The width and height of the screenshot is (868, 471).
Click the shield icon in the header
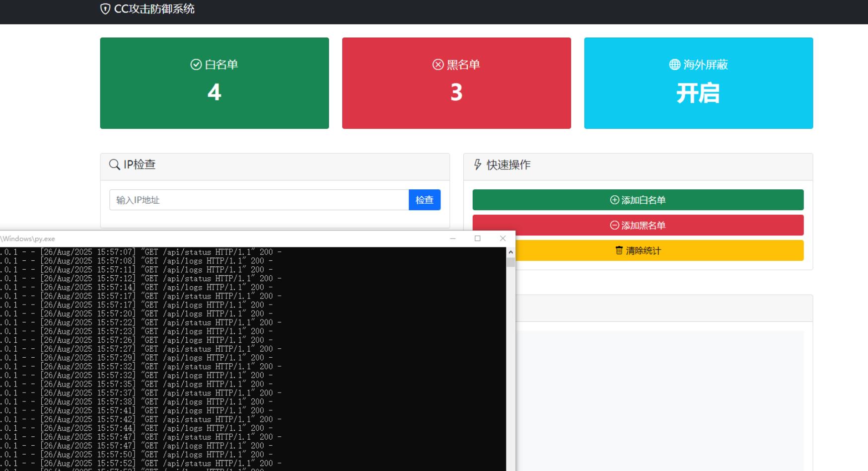pos(105,9)
